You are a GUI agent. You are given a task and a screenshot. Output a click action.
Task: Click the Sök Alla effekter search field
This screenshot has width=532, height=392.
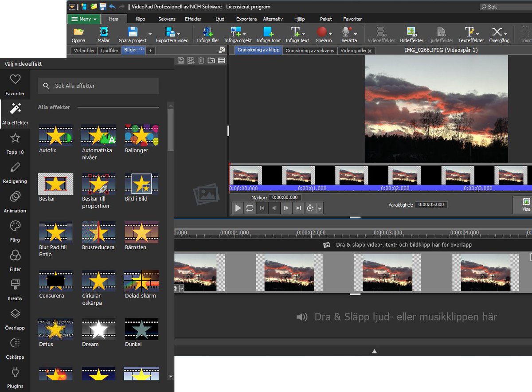98,86
